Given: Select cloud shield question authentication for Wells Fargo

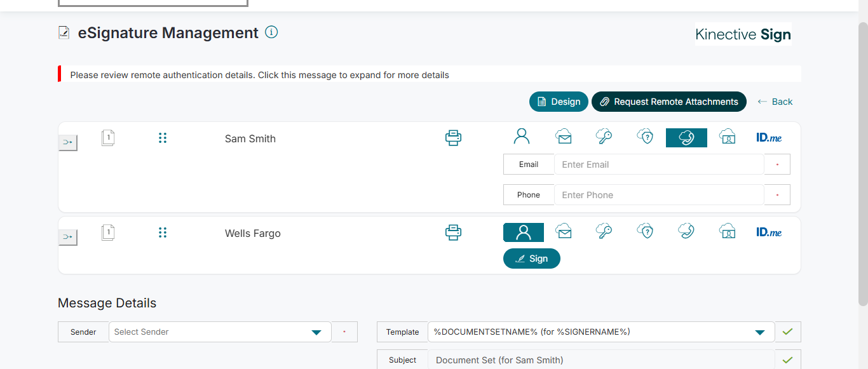Looking at the screenshot, I should pos(645,231).
